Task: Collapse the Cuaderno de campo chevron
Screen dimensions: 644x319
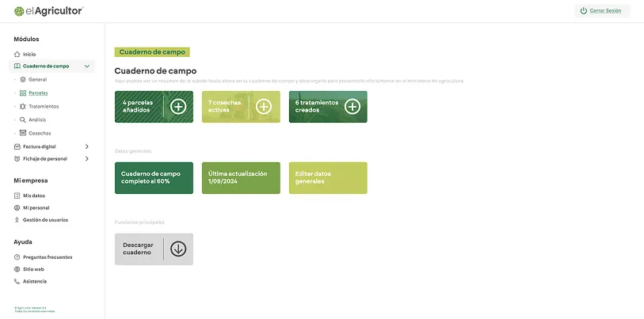Action: pyautogui.click(x=86, y=66)
